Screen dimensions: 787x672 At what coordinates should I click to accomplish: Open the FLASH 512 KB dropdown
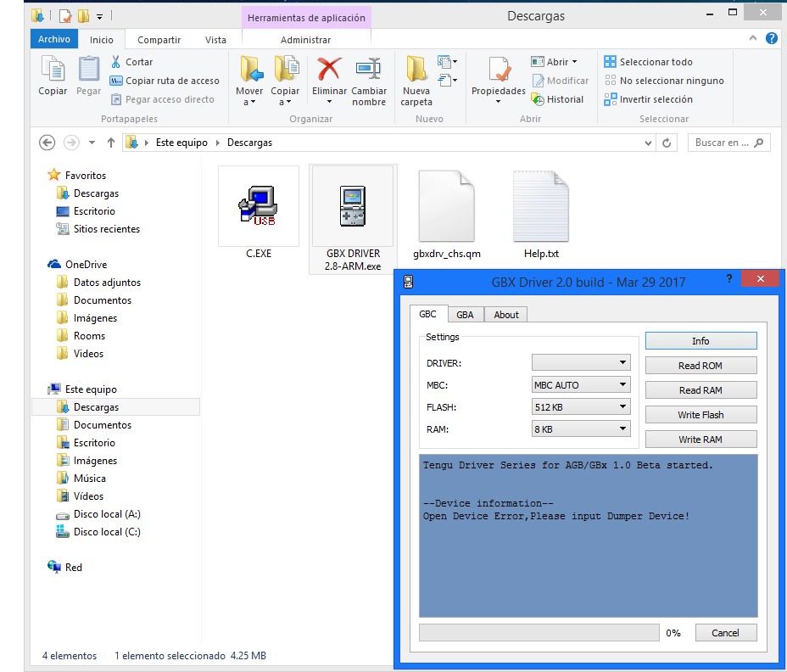click(581, 407)
